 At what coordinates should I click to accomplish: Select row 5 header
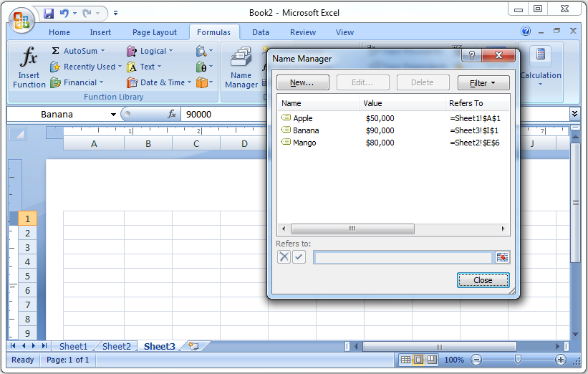point(27,276)
